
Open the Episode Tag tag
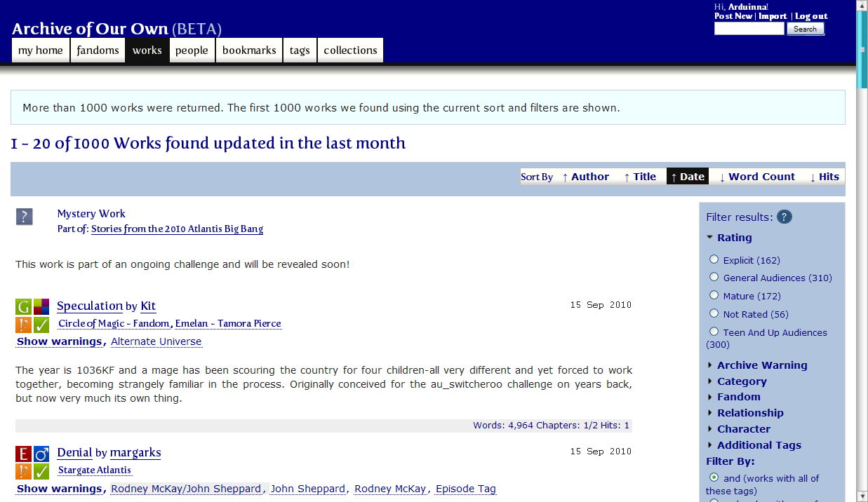pos(466,489)
